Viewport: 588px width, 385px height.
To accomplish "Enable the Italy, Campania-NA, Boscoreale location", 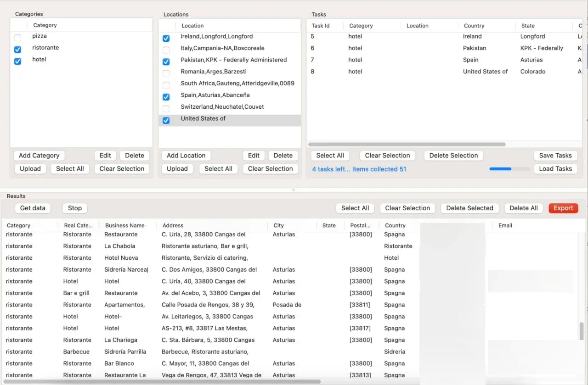I will [x=166, y=50].
